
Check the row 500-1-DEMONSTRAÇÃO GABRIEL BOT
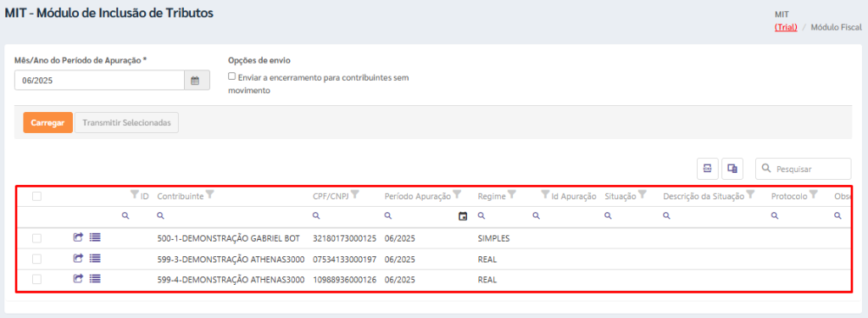(x=36, y=238)
